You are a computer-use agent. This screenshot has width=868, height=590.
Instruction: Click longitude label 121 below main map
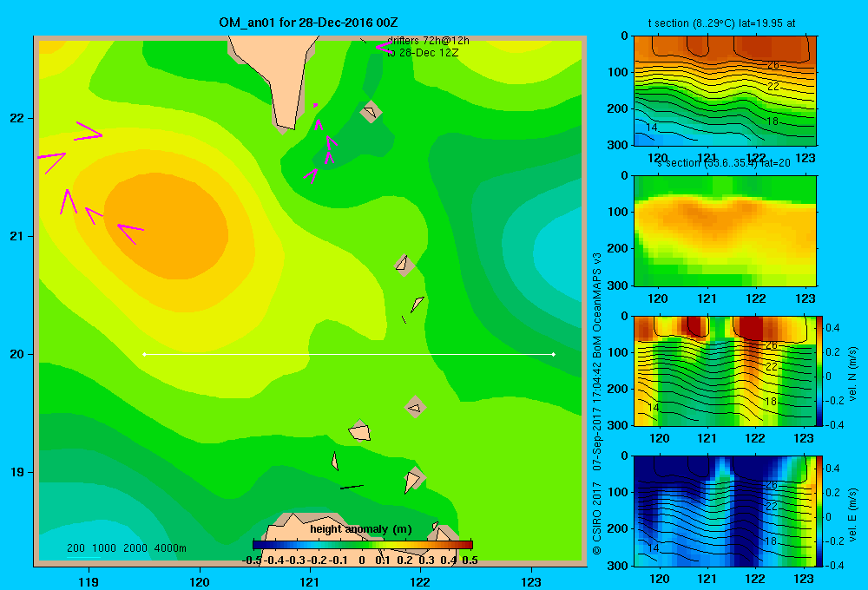pyautogui.click(x=310, y=581)
